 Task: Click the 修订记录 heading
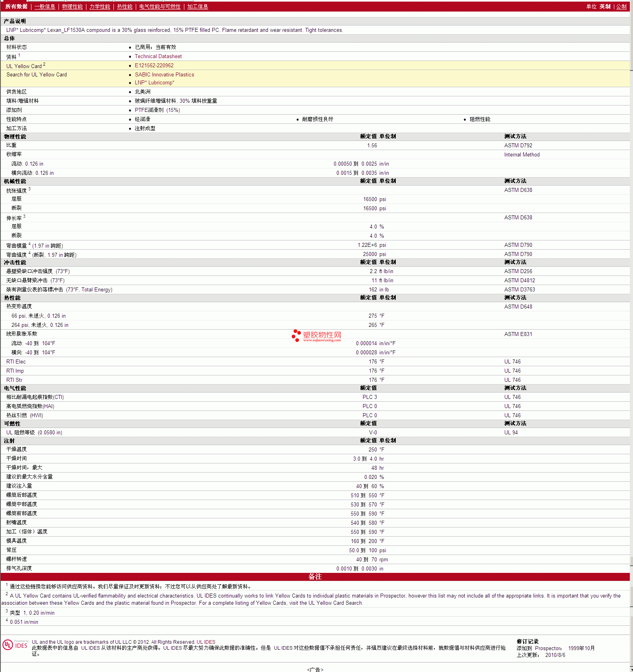click(527, 642)
